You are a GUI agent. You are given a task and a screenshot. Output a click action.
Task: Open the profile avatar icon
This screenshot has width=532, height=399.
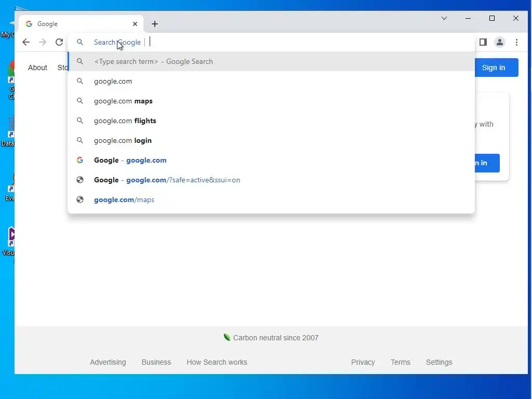500,42
